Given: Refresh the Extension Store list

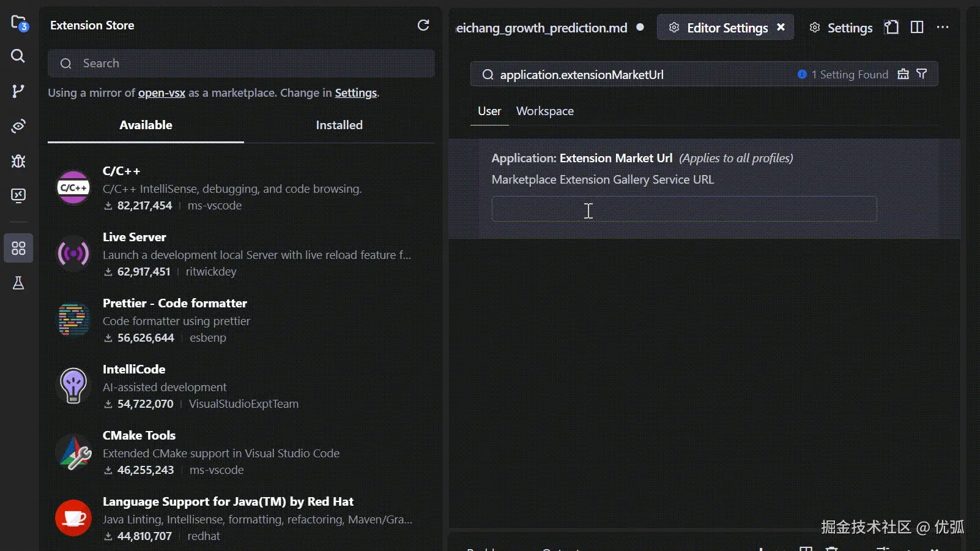Looking at the screenshot, I should tap(423, 25).
